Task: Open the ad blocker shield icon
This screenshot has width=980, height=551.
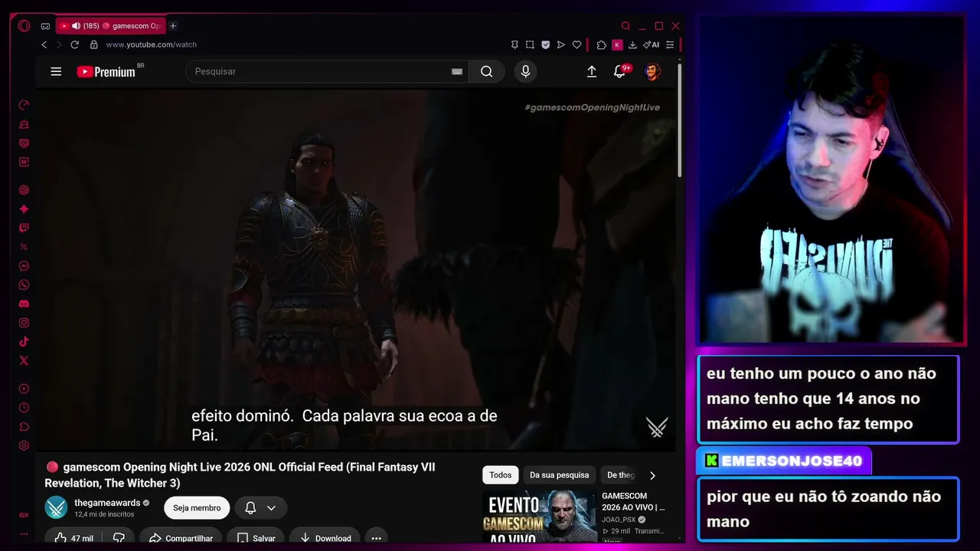Action: pos(546,45)
